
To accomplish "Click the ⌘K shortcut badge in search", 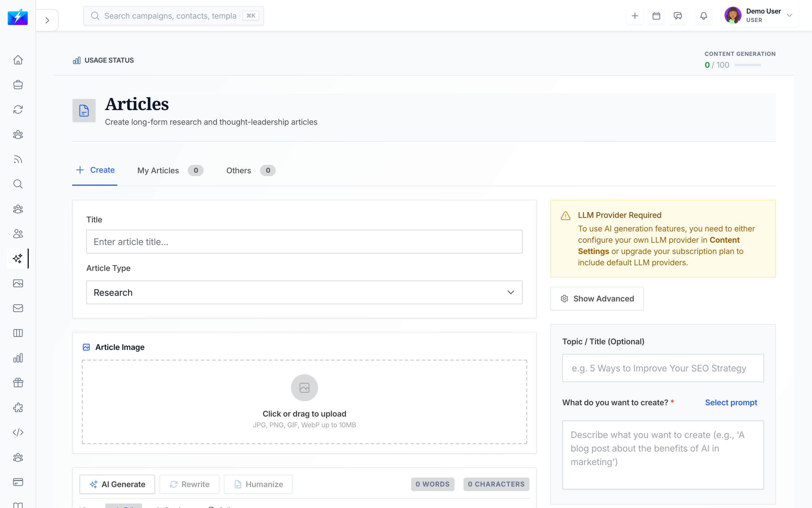I will (x=251, y=16).
